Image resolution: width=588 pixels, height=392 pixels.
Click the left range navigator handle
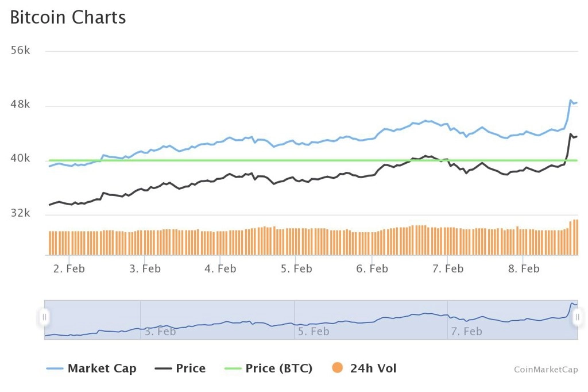(44, 317)
